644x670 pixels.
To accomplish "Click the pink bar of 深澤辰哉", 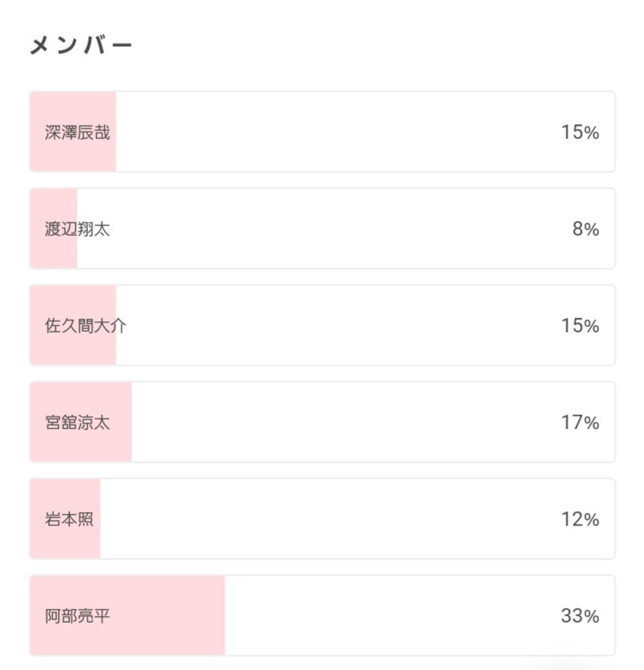I will pyautogui.click(x=73, y=132).
